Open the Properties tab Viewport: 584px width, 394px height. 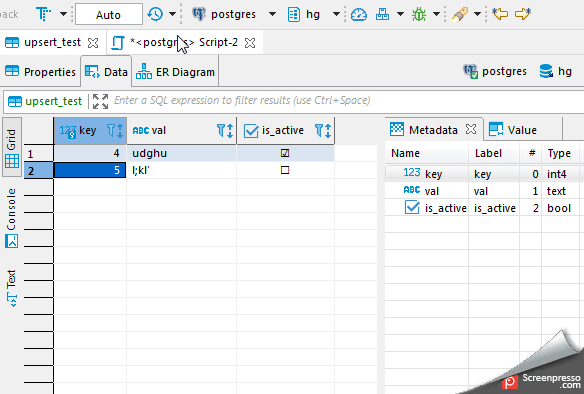[40, 72]
